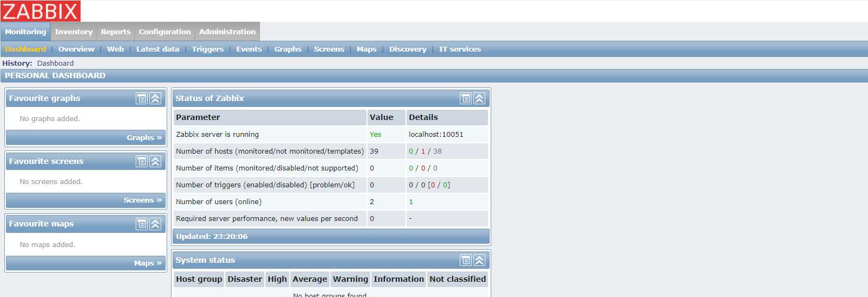Image resolution: width=868 pixels, height=297 pixels.
Task: Click the High severity column header
Action: (x=277, y=279)
